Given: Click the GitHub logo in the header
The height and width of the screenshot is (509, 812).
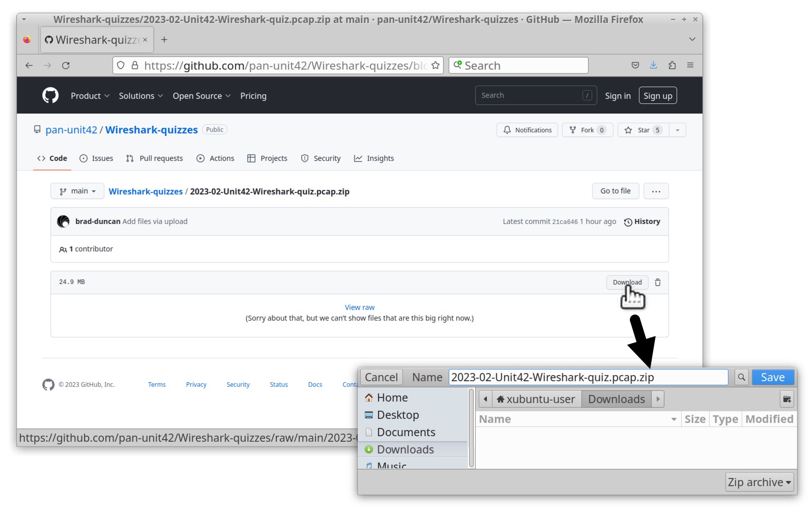Looking at the screenshot, I should point(50,95).
